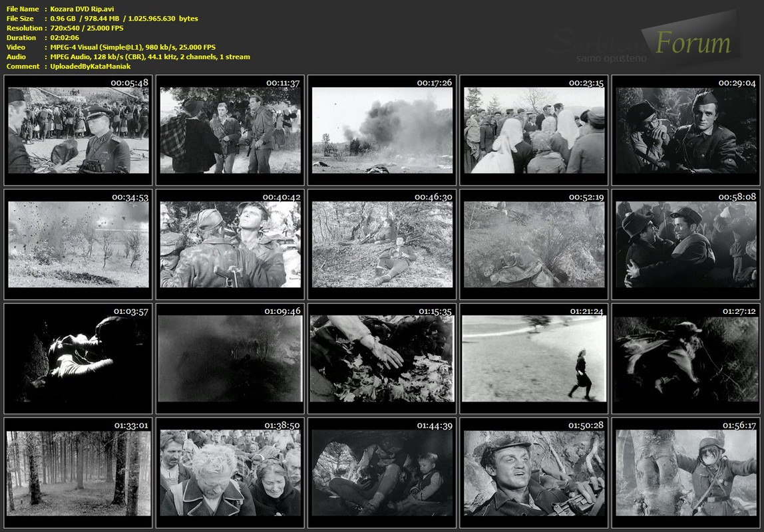
Task: Select the running figure frame at 01:21:24
Action: click(x=534, y=358)
